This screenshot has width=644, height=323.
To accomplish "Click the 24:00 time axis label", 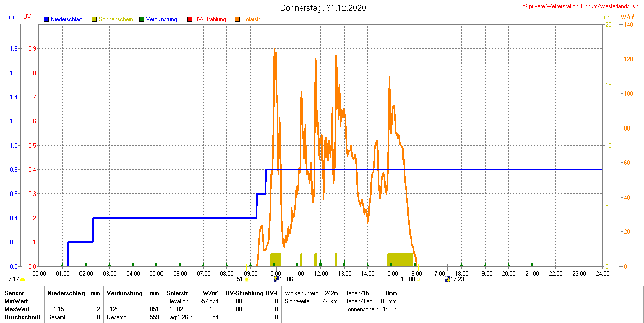I will pos(603,274).
